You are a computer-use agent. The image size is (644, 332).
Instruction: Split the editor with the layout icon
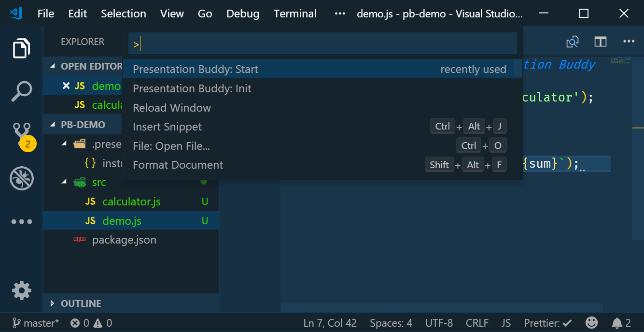[600, 42]
